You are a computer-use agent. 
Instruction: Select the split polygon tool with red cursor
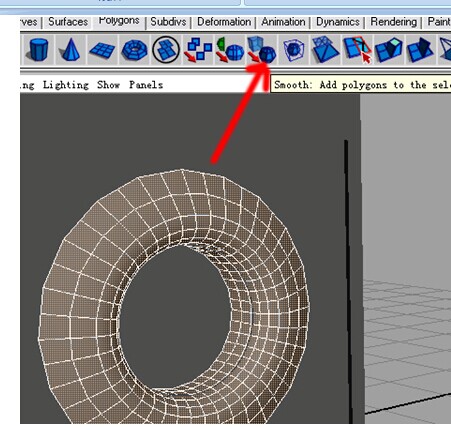[x=357, y=50]
